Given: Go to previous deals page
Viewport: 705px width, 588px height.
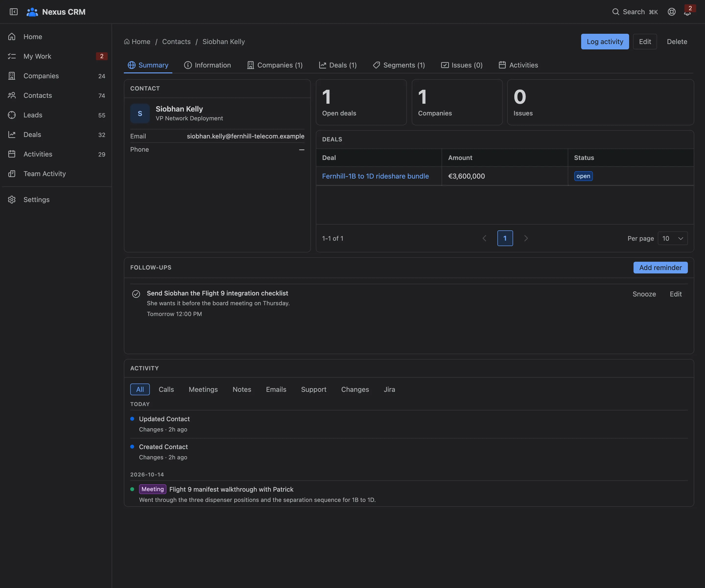Looking at the screenshot, I should pyautogui.click(x=484, y=238).
